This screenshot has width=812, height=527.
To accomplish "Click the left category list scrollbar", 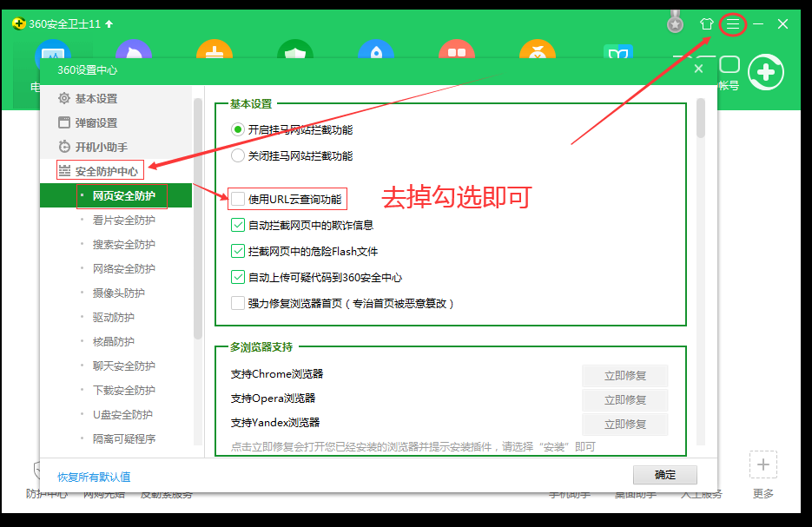I will [198, 219].
